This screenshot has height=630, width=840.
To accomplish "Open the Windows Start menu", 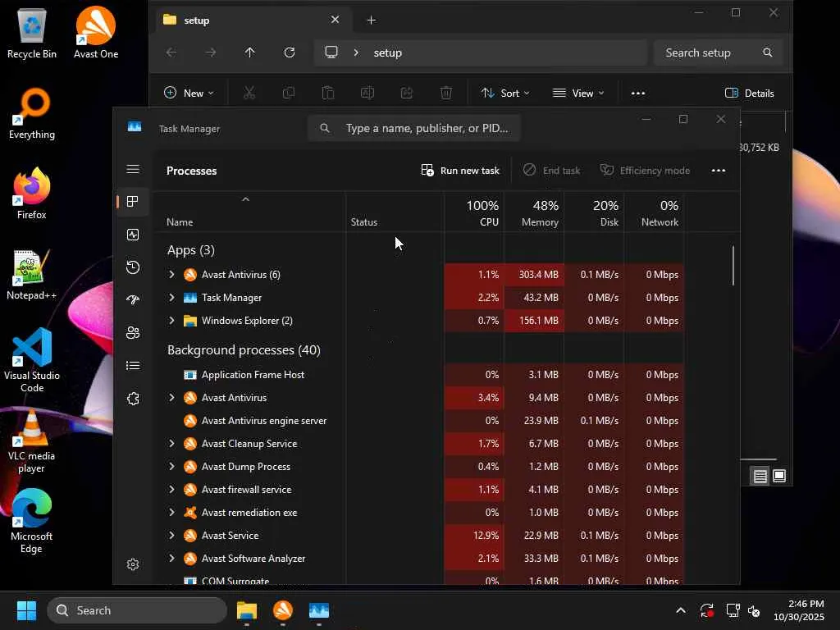I will (x=26, y=610).
